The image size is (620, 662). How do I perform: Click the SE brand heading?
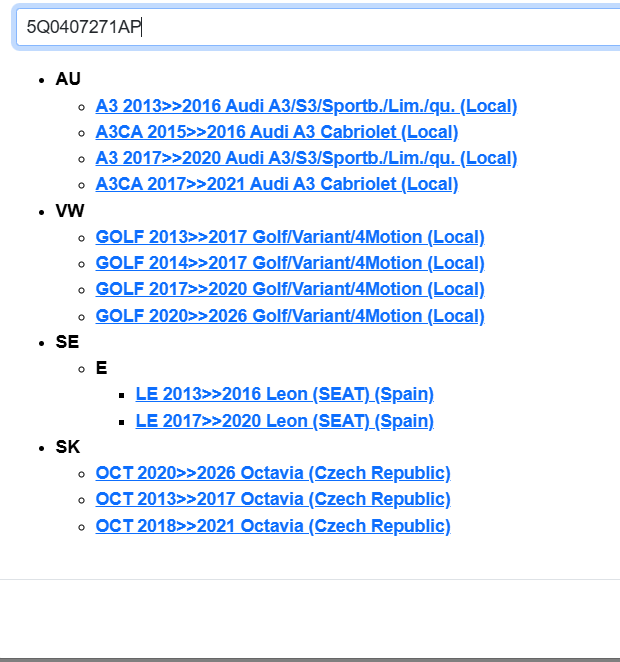tap(67, 342)
